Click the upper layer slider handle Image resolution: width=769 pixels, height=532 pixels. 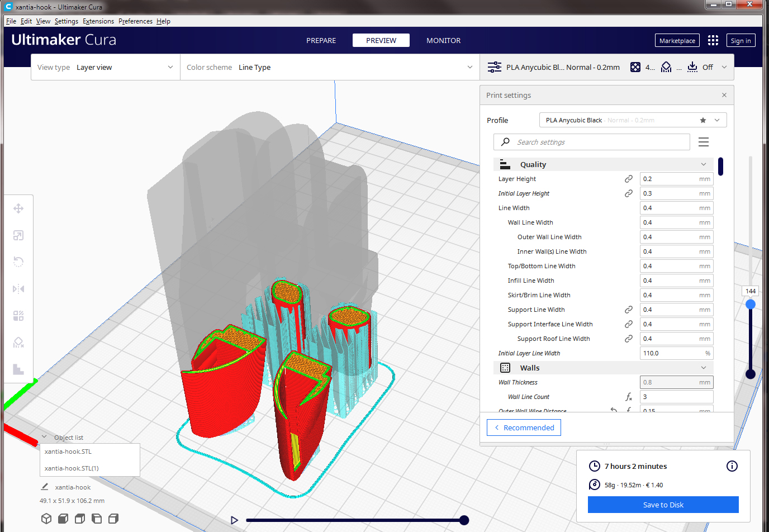751,304
